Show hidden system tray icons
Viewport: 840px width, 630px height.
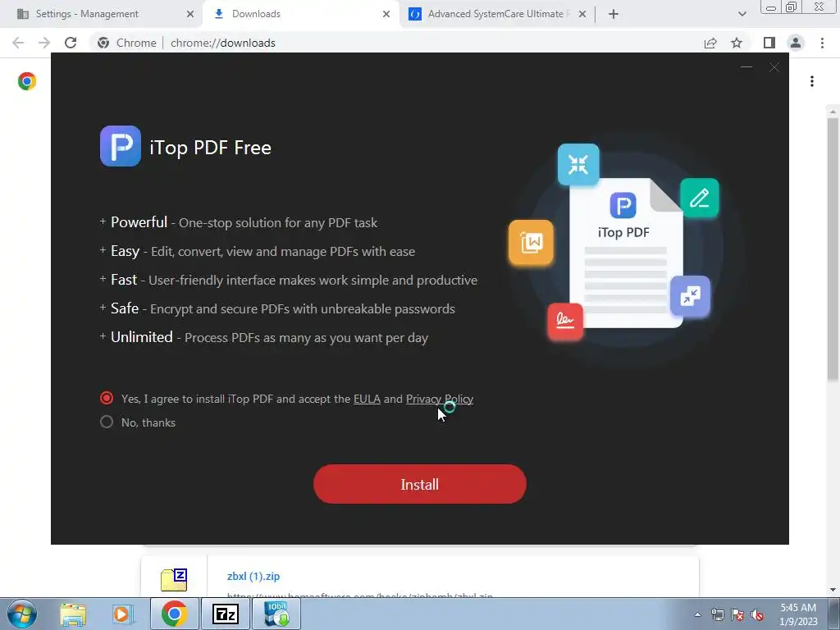coord(697,615)
